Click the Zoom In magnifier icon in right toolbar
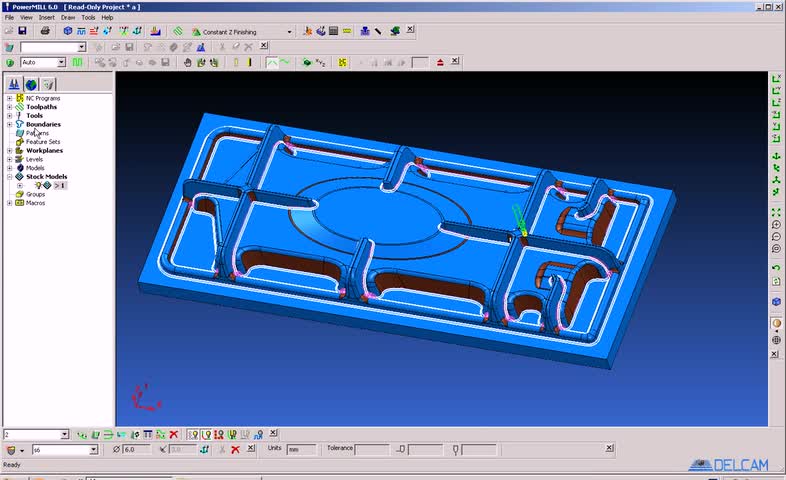 [776, 224]
